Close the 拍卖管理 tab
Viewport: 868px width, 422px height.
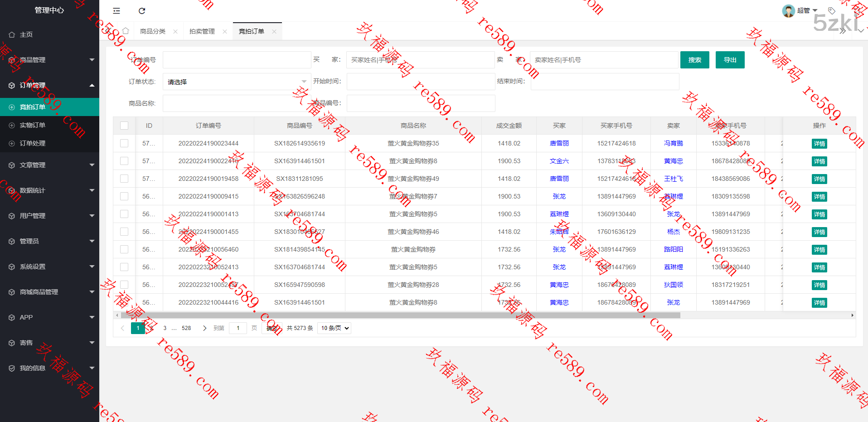tap(225, 32)
